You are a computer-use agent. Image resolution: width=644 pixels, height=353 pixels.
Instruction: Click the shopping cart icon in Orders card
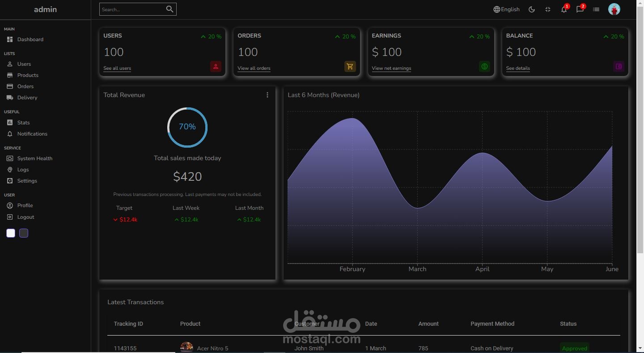350,67
